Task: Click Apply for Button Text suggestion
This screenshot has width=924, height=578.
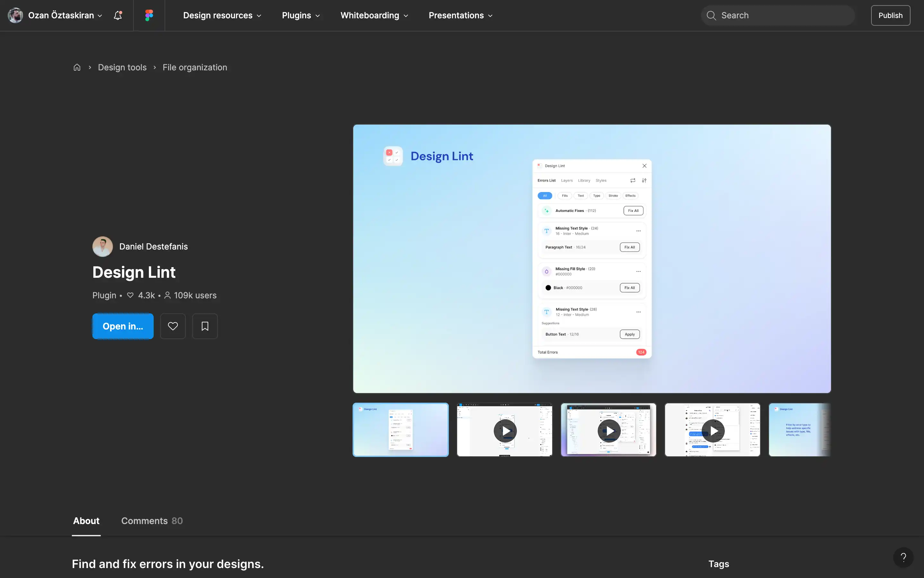Action: [x=629, y=335]
